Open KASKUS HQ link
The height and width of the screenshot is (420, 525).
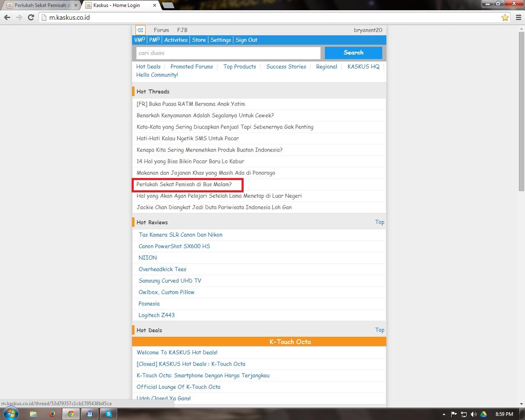(x=363, y=66)
